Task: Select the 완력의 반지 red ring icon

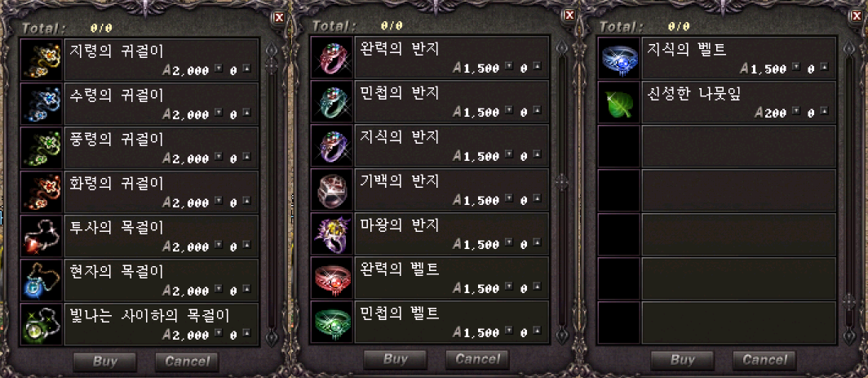Action: pyautogui.click(x=331, y=57)
